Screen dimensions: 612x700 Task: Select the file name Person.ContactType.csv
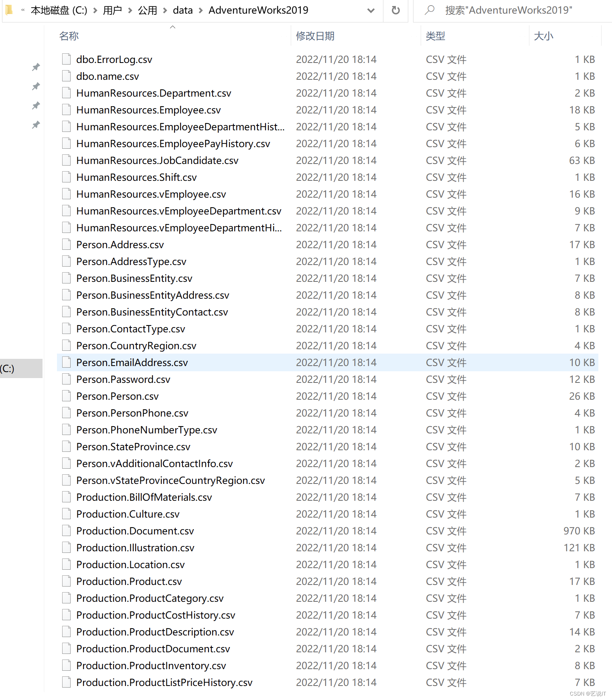click(131, 329)
